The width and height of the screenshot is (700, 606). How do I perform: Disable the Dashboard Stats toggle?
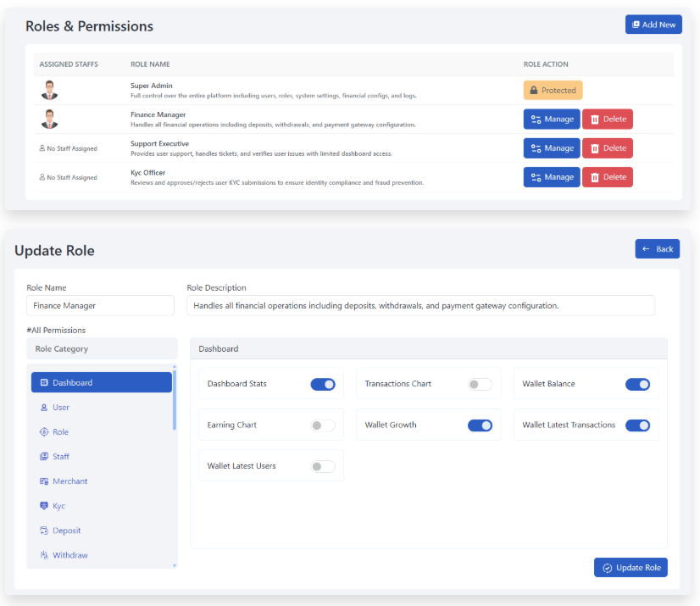323,384
